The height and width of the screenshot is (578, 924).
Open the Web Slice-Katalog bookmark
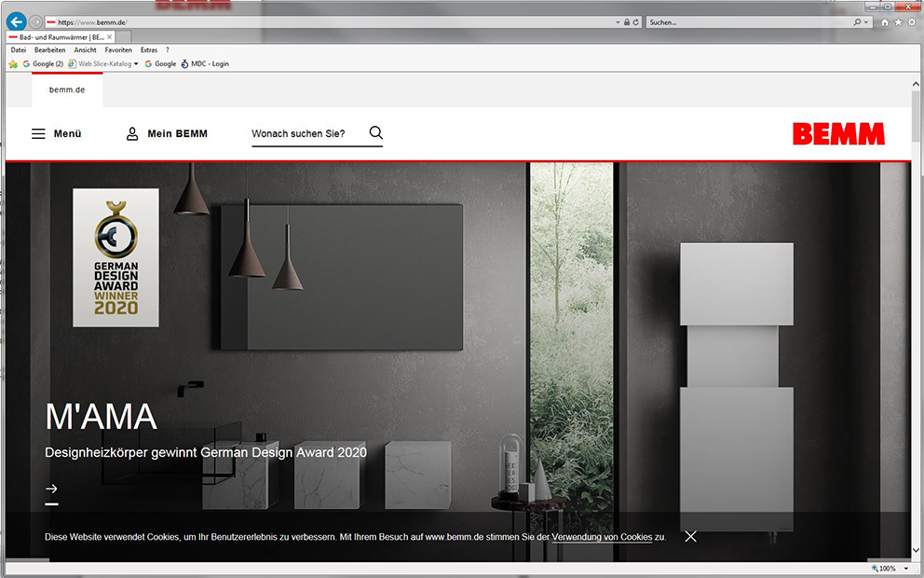[x=99, y=63]
